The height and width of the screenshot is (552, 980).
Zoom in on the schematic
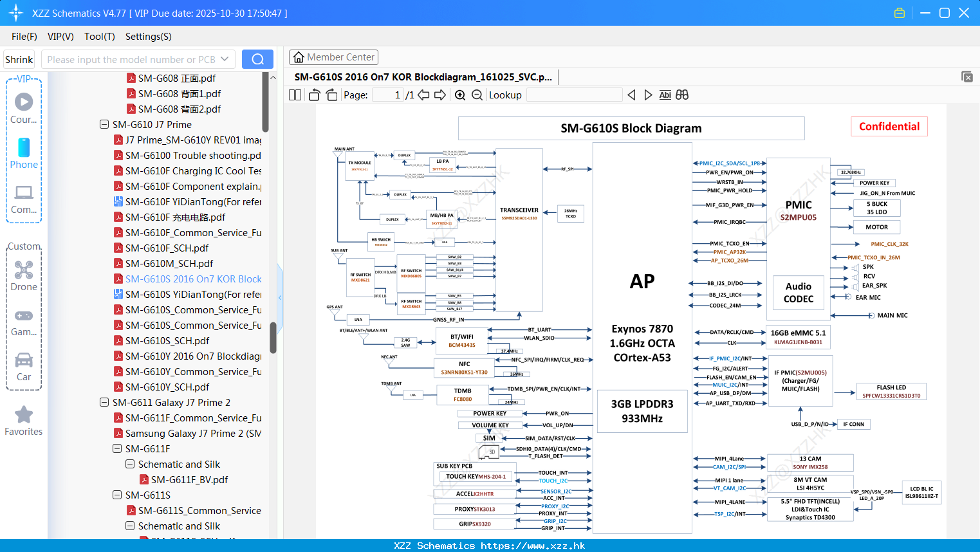[460, 95]
